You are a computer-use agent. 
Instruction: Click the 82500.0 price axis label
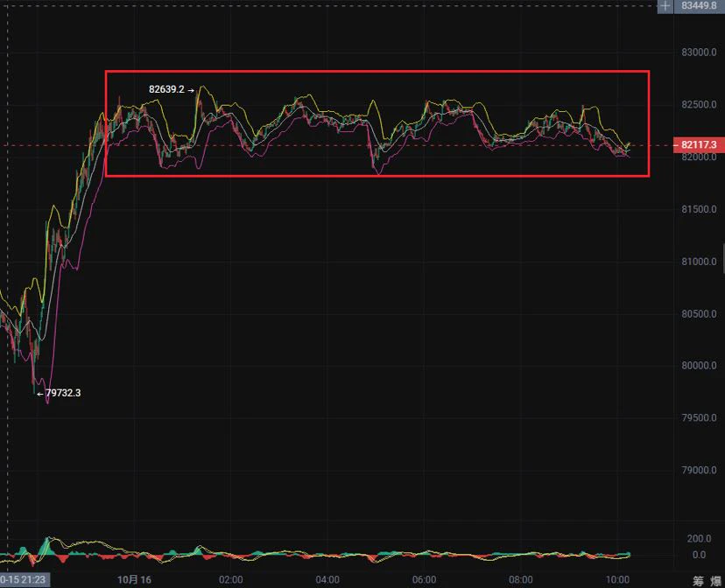[x=699, y=104]
